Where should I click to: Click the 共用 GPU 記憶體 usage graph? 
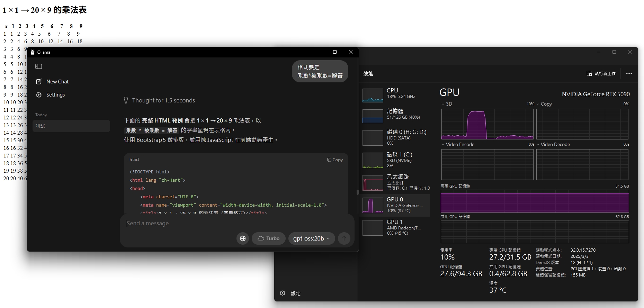point(535,232)
